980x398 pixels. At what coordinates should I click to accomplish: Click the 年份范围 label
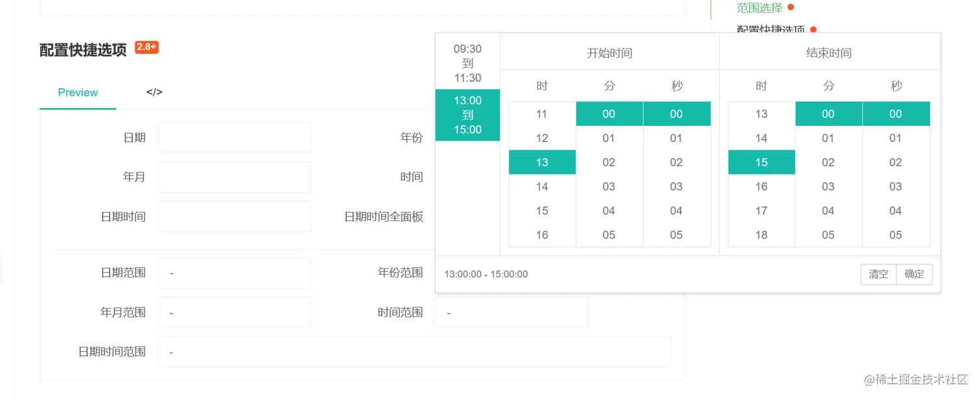[401, 273]
